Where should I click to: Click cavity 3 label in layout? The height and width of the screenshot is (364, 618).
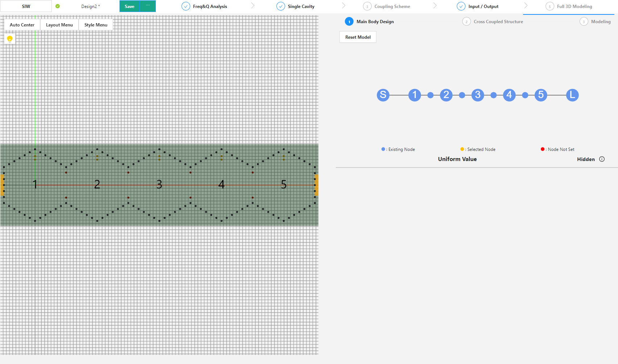point(159,185)
